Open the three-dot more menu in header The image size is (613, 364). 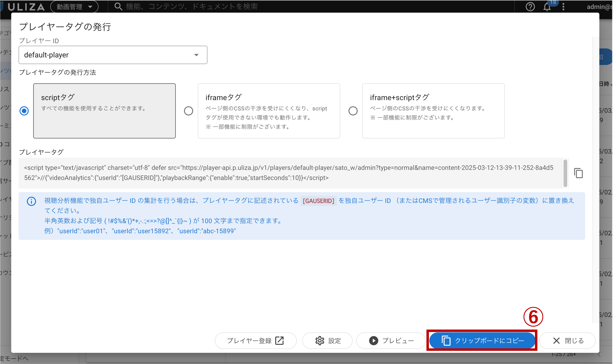(563, 7)
